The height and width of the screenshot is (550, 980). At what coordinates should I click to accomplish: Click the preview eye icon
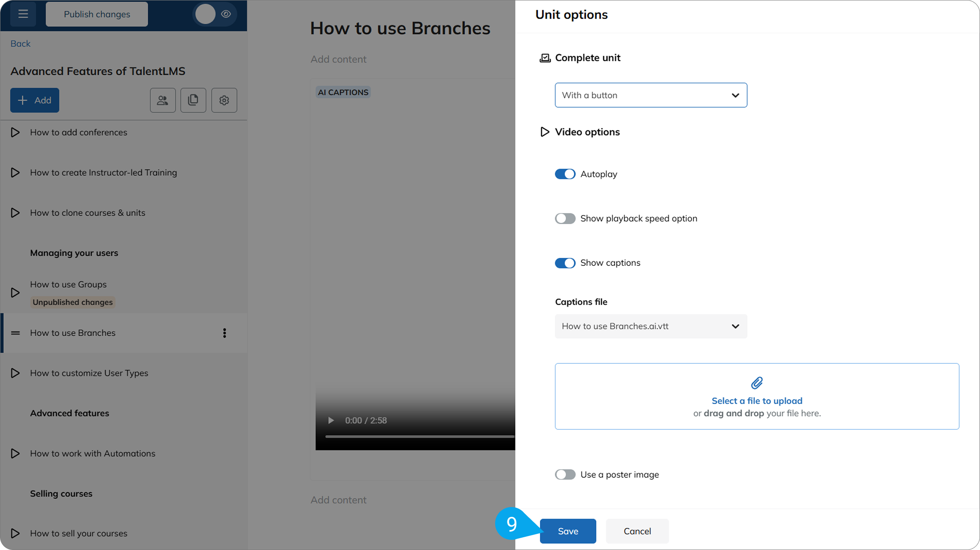click(226, 14)
